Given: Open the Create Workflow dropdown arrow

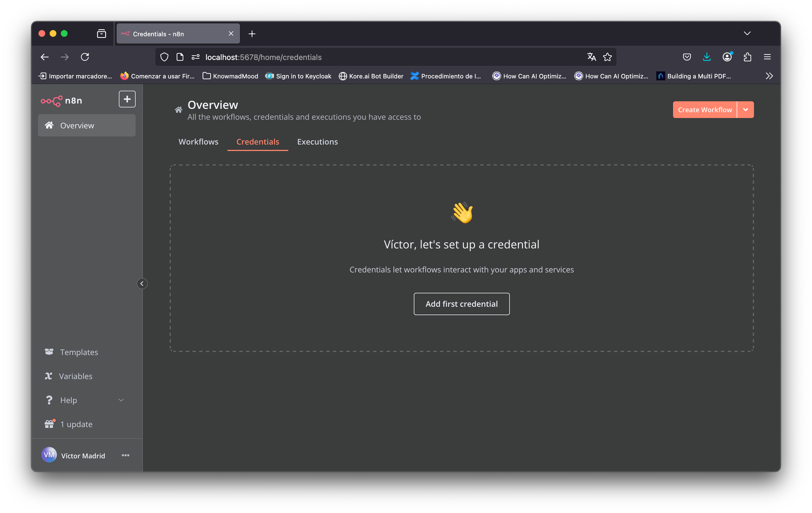Looking at the screenshot, I should (745, 110).
